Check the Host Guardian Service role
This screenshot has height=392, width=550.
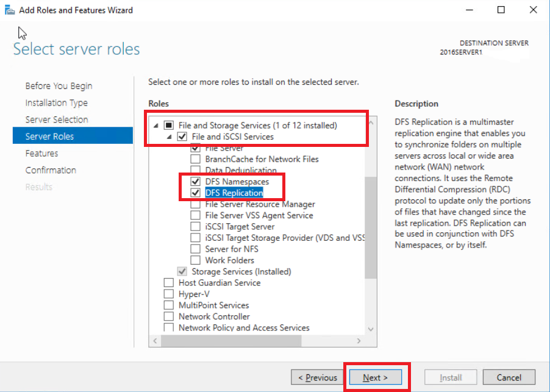coord(169,282)
